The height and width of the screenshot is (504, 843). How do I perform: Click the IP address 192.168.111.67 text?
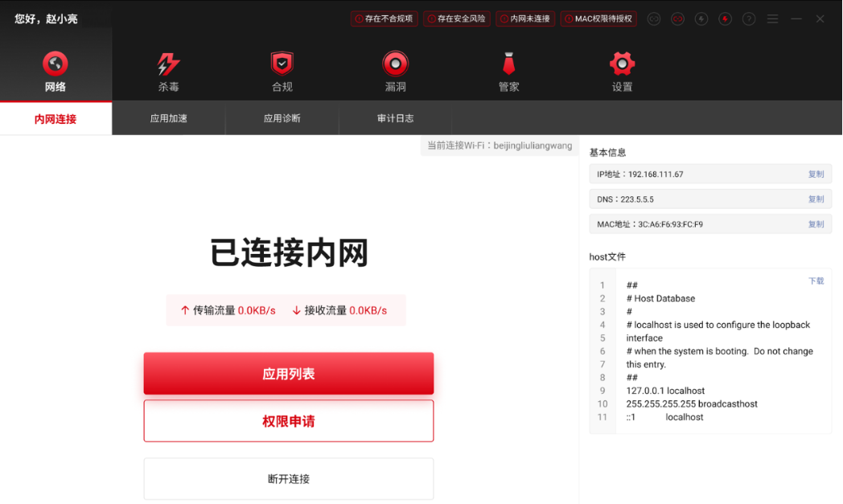[x=656, y=174]
